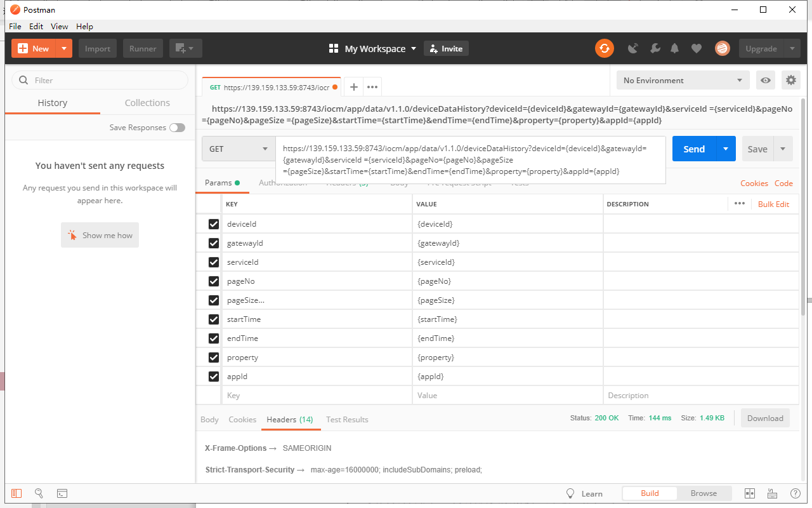The width and height of the screenshot is (812, 508).
Task: Open the No Environment dropdown
Action: [683, 80]
